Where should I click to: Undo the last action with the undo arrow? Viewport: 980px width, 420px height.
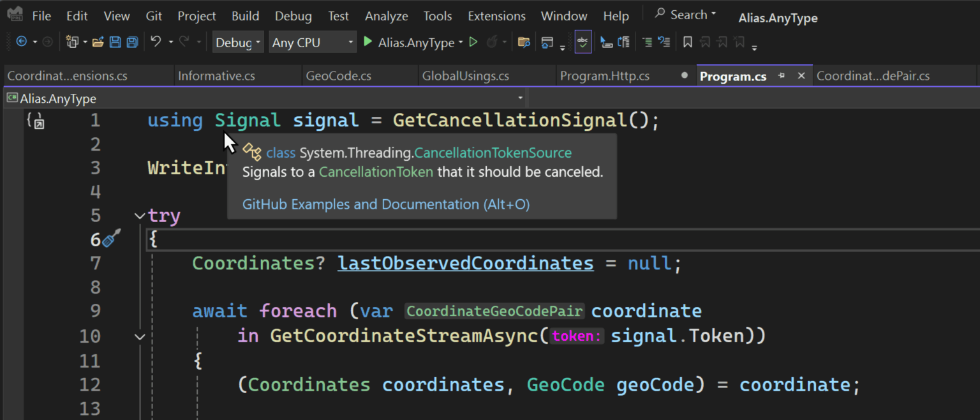156,42
